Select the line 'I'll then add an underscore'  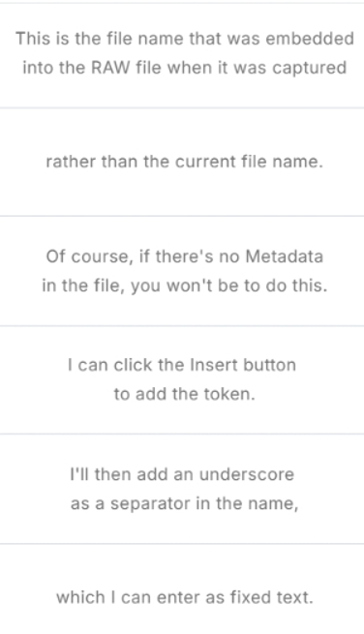tap(182, 474)
